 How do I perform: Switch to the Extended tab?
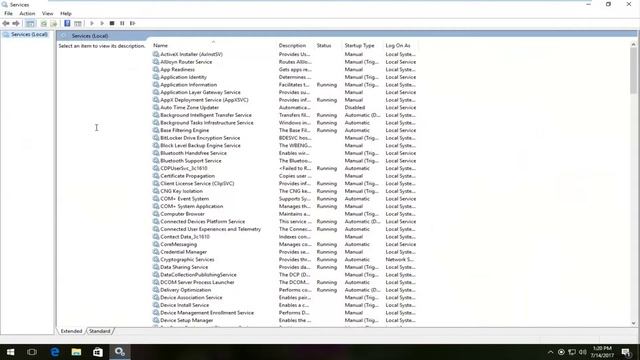click(x=71, y=331)
